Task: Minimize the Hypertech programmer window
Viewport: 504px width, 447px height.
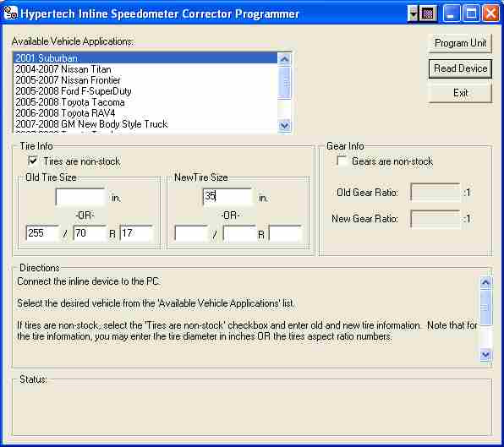Action: tap(451, 14)
